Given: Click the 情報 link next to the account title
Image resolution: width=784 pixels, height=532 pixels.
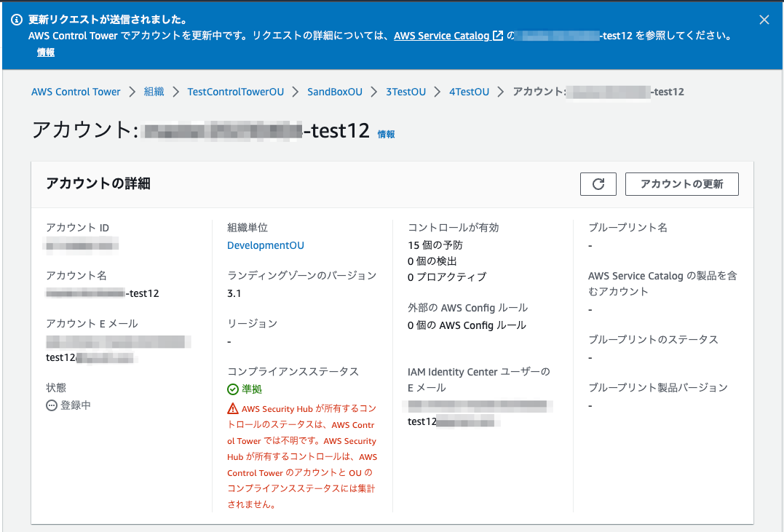Looking at the screenshot, I should 386,134.
